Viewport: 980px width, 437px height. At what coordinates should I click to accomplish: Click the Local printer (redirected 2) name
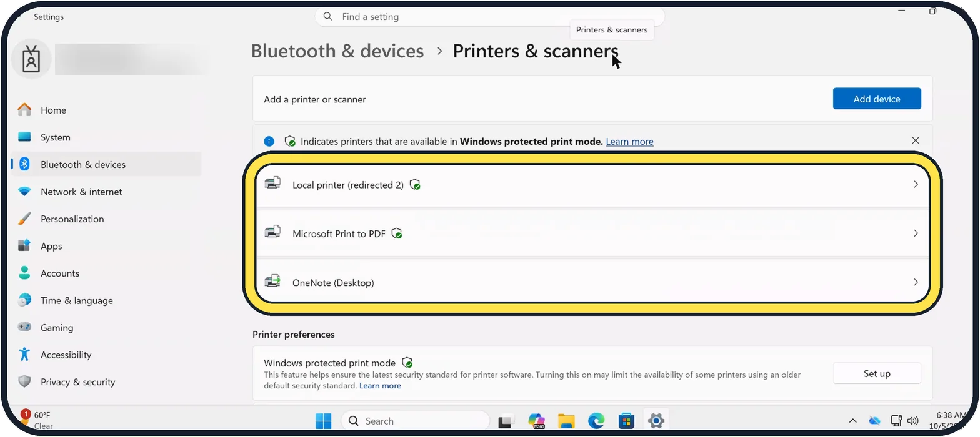tap(348, 185)
